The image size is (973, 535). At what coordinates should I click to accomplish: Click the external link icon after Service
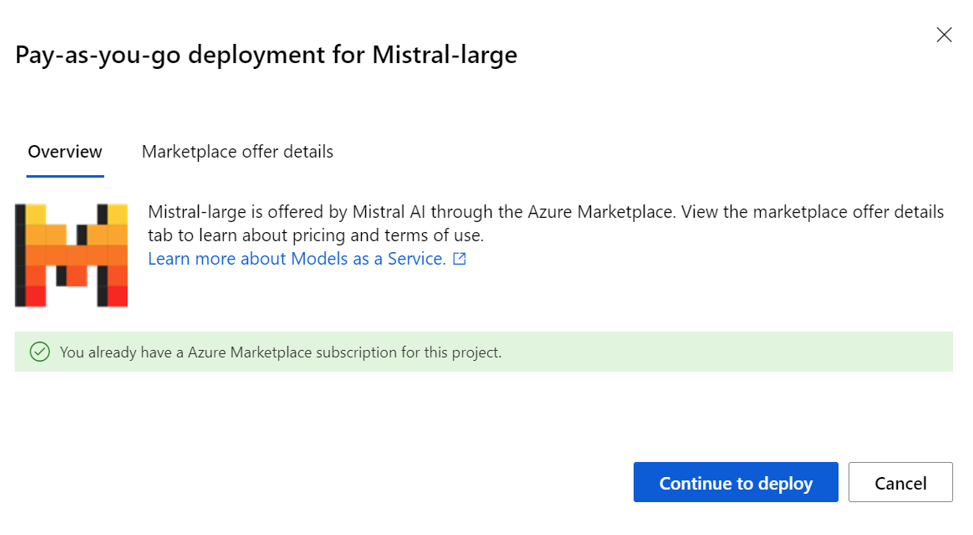[459, 259]
